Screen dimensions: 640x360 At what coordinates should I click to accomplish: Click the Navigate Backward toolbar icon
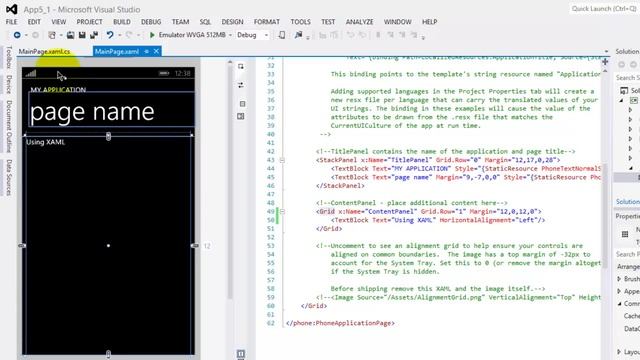tap(17, 35)
